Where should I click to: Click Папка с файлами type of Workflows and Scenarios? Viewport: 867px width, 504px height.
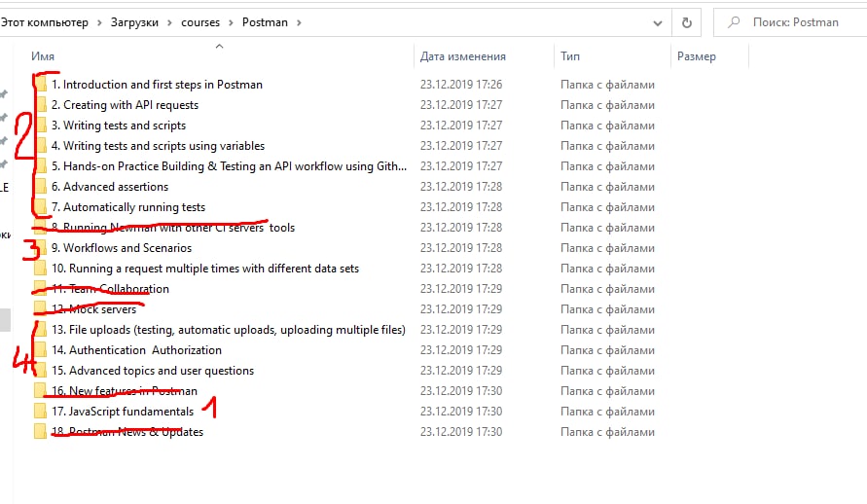(607, 248)
